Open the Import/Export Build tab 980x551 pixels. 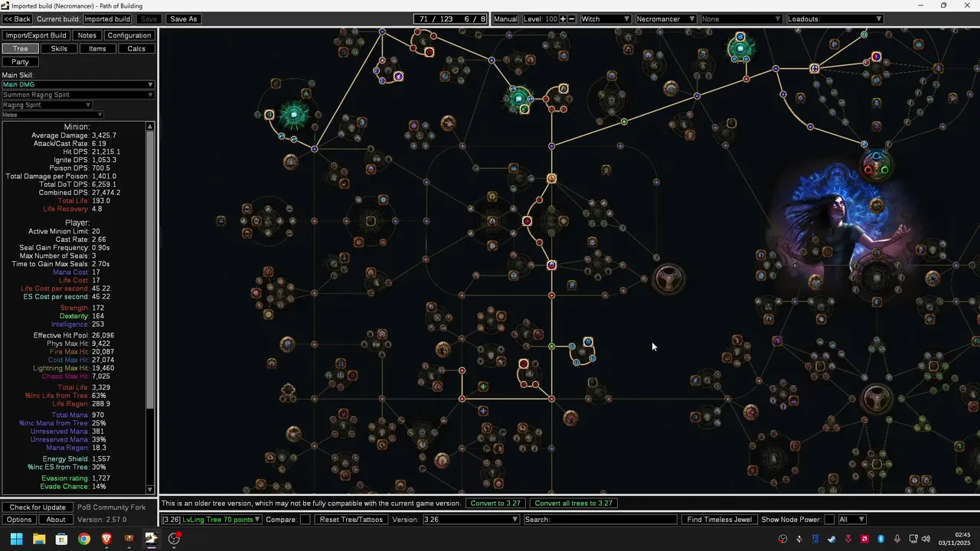pyautogui.click(x=36, y=35)
